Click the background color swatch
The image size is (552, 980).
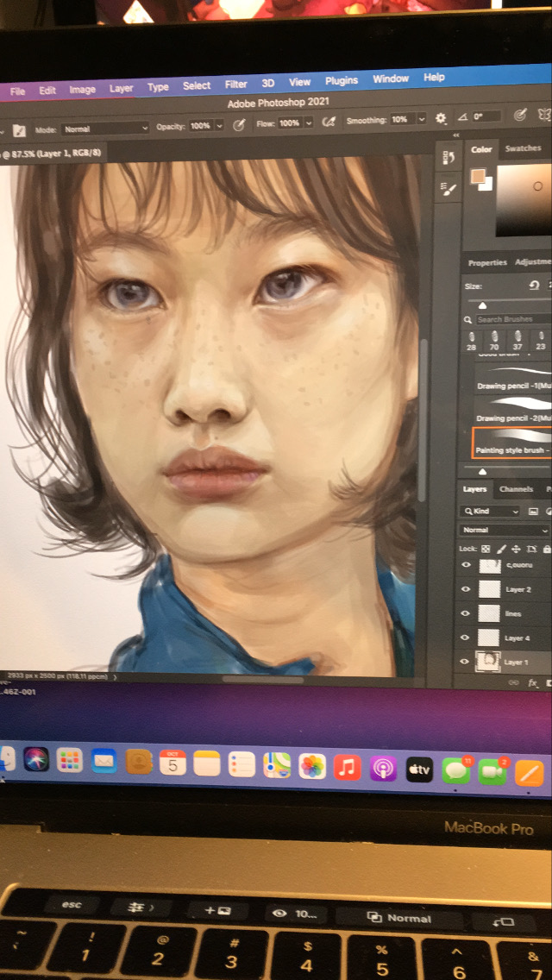486,184
